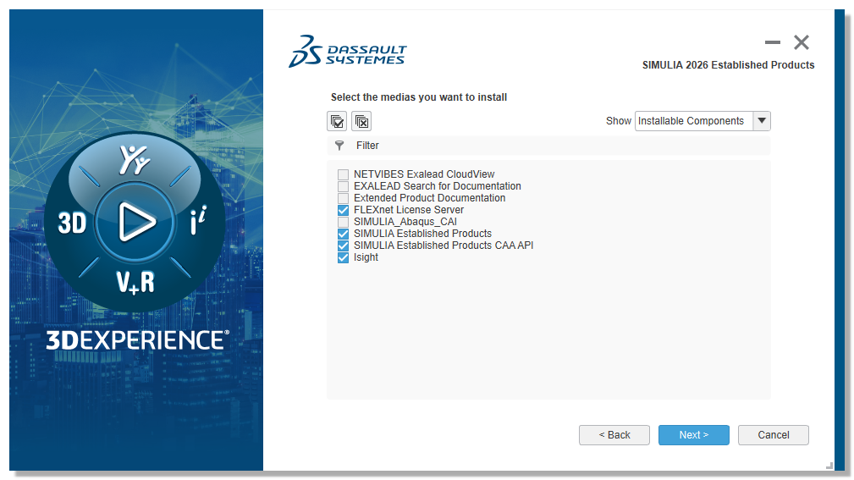Image resolution: width=854 pixels, height=480 pixels.
Task: Uncheck SIMULIA Established Products checkbox
Action: coord(343,234)
